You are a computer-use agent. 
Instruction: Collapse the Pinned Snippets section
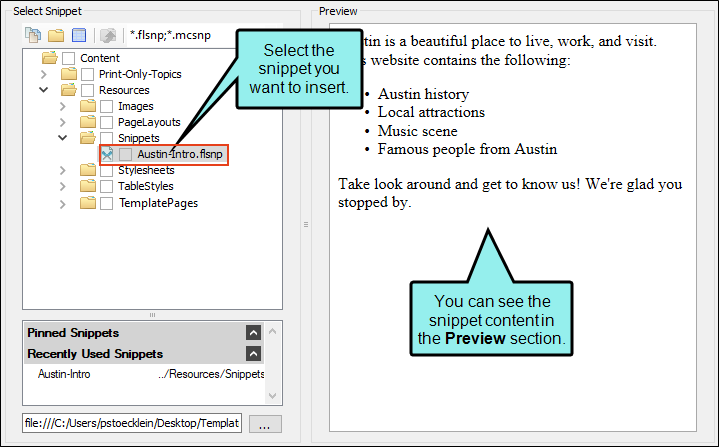(254, 332)
